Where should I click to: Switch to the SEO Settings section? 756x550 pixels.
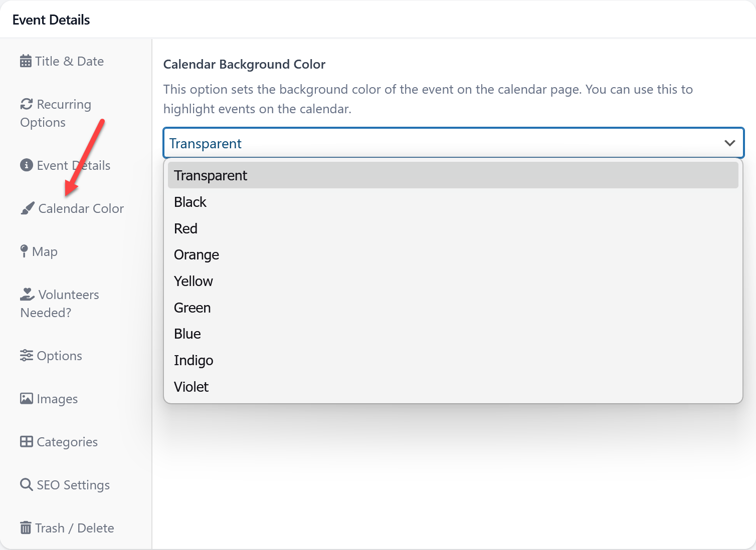pos(73,485)
